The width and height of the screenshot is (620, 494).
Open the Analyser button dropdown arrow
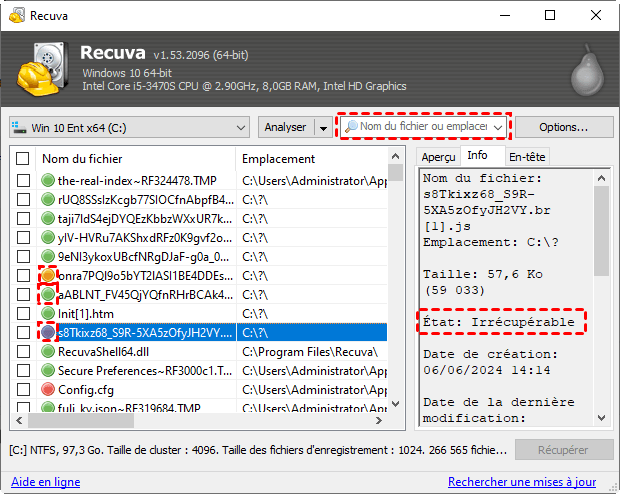pos(323,128)
